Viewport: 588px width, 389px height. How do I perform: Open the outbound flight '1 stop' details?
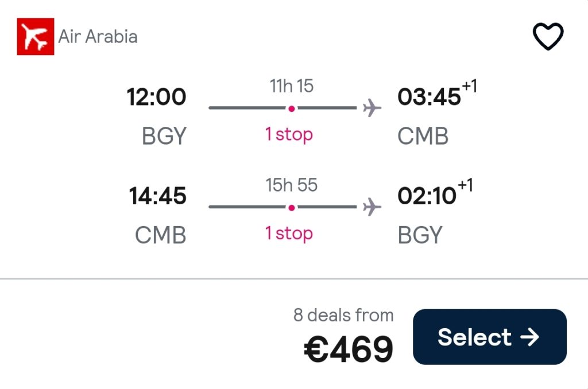click(289, 134)
